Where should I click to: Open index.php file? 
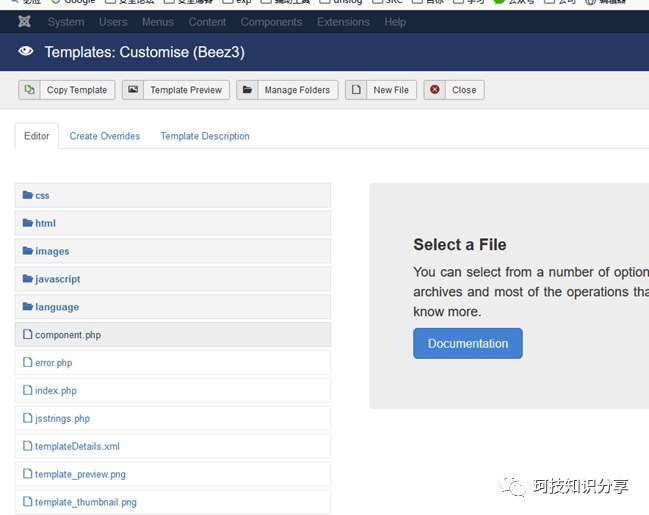[x=56, y=390]
